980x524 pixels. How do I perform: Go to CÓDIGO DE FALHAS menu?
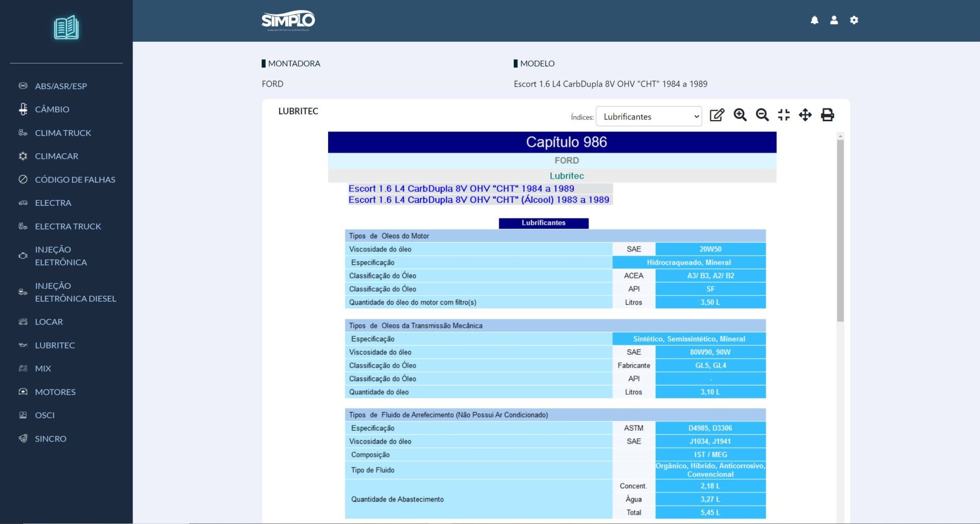tap(75, 179)
